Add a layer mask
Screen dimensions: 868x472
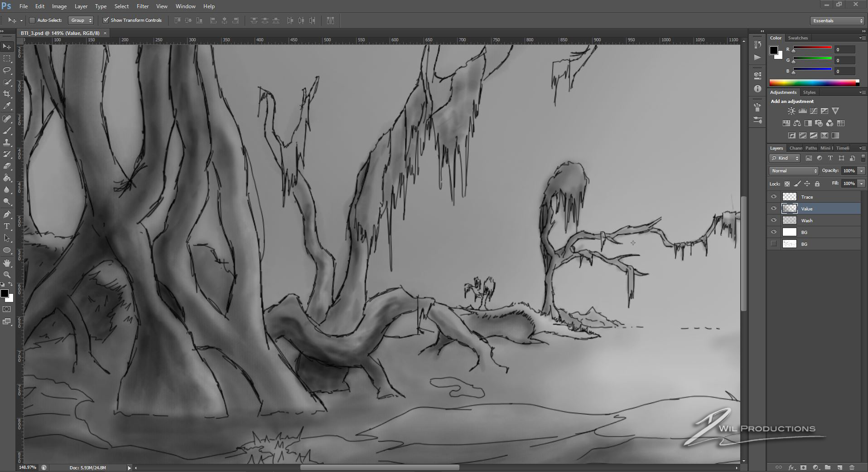point(803,467)
